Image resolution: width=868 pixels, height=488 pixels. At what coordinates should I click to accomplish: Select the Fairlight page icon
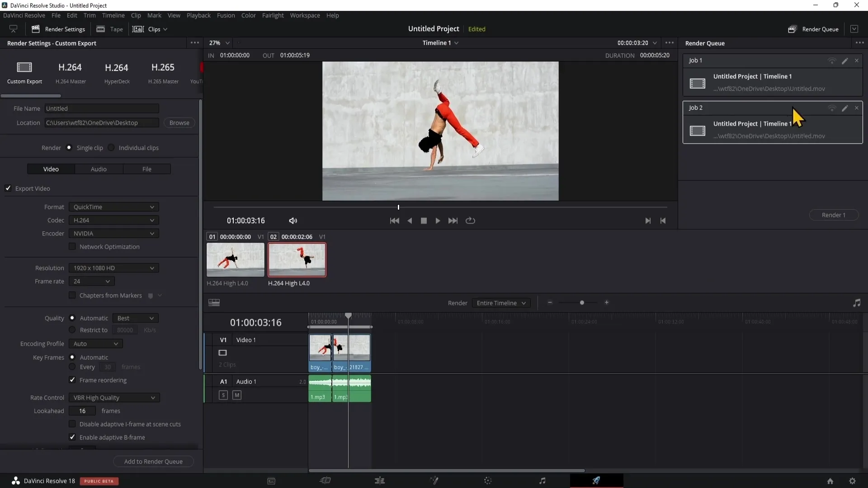(542, 481)
